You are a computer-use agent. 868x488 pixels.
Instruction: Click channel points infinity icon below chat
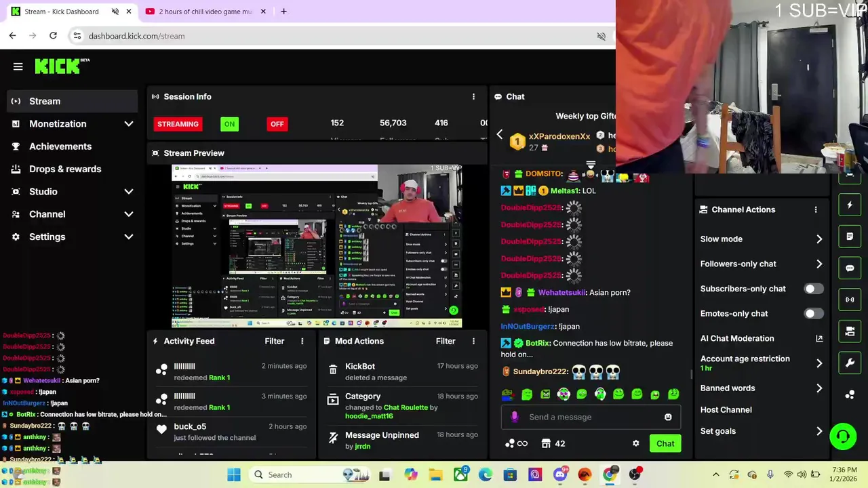coord(517,443)
